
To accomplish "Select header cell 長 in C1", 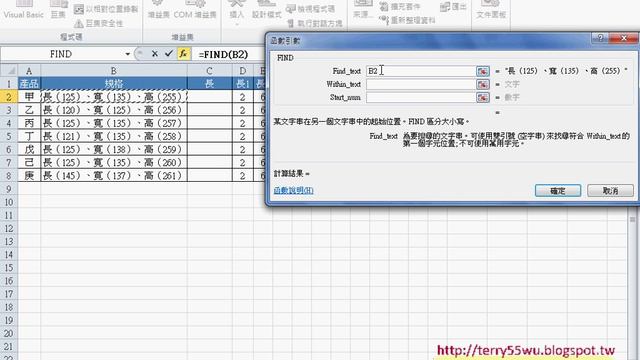I will coord(209,84).
